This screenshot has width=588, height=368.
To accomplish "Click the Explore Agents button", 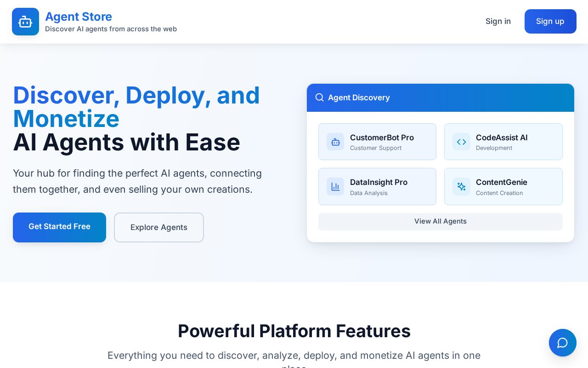I will pyautogui.click(x=159, y=227).
